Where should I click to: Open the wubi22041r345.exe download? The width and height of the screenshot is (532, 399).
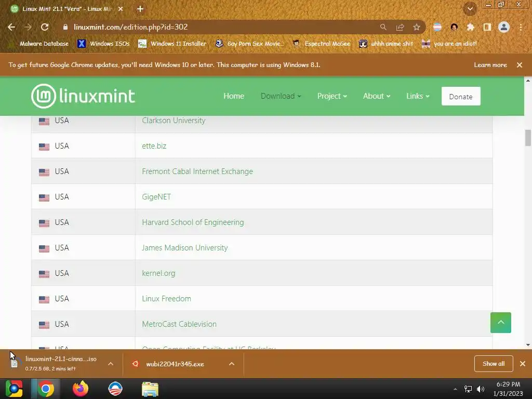[x=175, y=364]
